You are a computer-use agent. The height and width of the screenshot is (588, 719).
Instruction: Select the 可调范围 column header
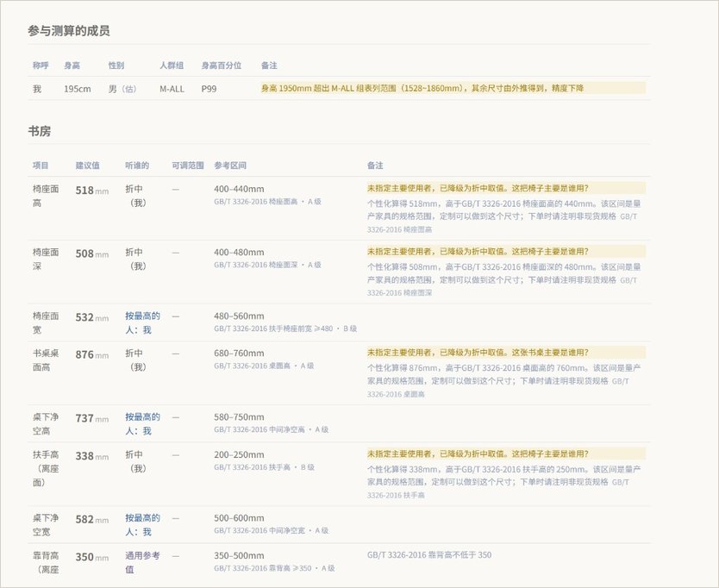click(188, 166)
